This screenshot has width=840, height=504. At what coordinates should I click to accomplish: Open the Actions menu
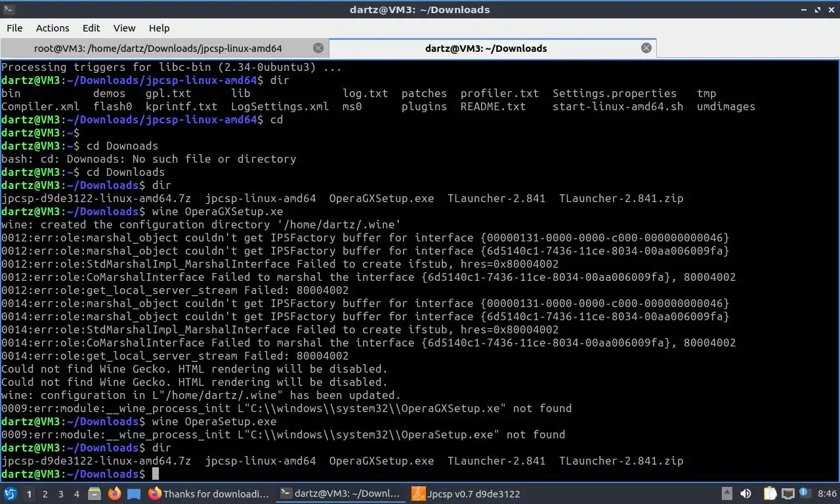click(52, 28)
